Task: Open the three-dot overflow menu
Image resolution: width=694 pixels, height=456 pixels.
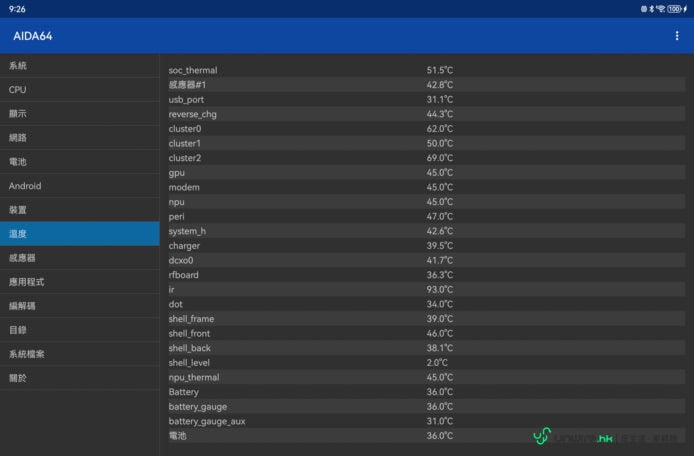Action: tap(676, 36)
